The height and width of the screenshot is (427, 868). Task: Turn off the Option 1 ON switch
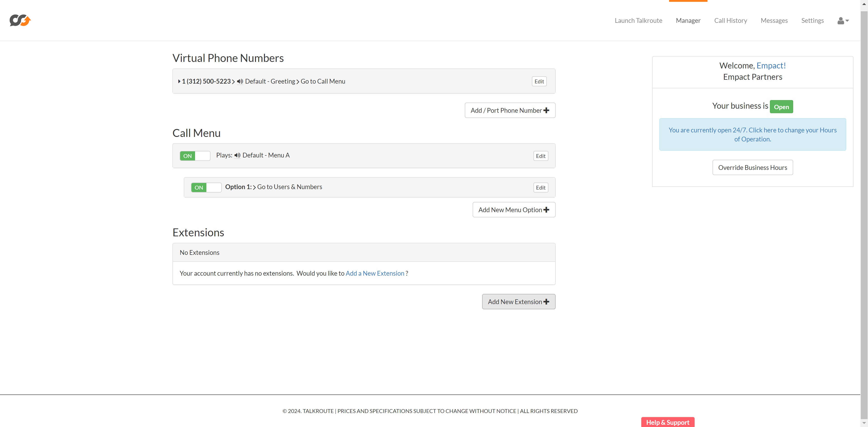click(x=206, y=188)
